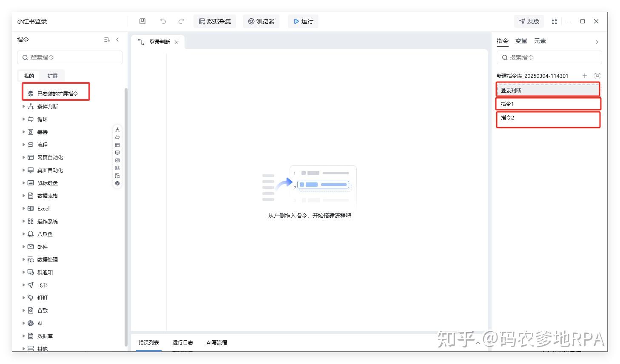The height and width of the screenshot is (364, 620).
Task: Click the redo arrow icon
Action: [181, 21]
